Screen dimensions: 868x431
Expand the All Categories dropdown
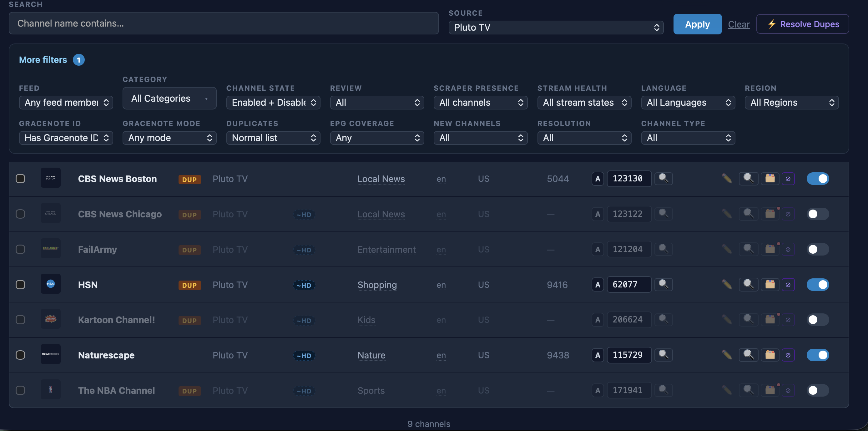coord(169,99)
